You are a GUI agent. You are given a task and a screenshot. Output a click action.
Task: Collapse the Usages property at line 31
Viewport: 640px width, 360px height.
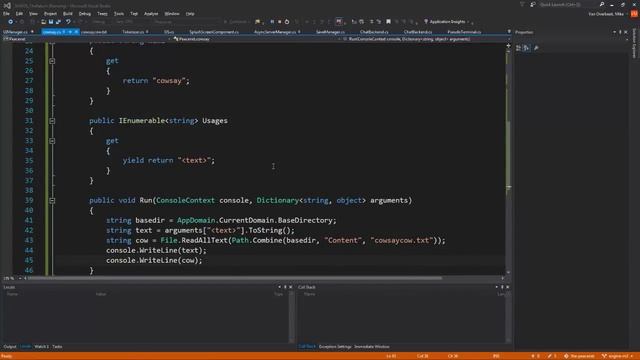click(x=52, y=121)
